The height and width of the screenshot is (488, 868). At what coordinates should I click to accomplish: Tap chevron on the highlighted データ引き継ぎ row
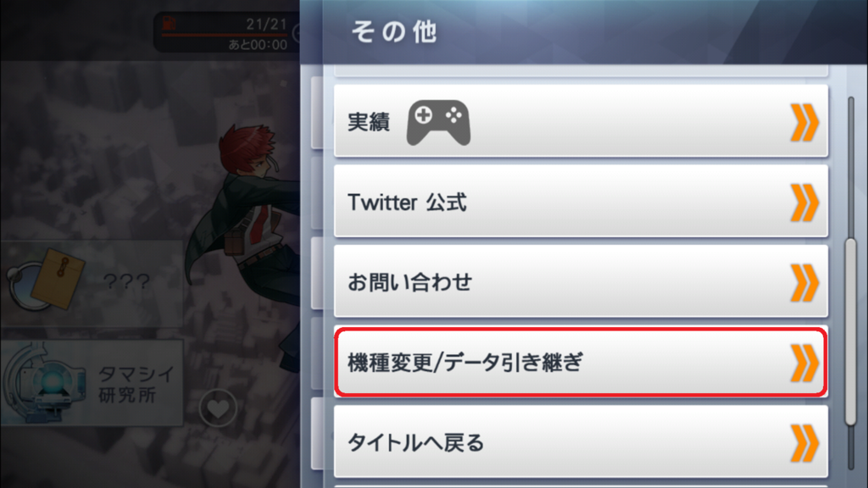pos(804,363)
